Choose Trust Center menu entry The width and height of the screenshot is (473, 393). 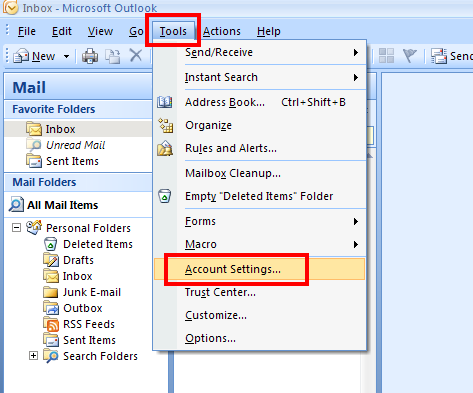(x=259, y=292)
